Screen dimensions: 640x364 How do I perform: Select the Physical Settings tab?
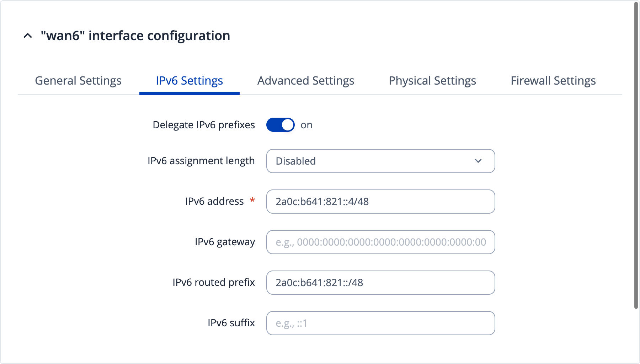(x=432, y=81)
